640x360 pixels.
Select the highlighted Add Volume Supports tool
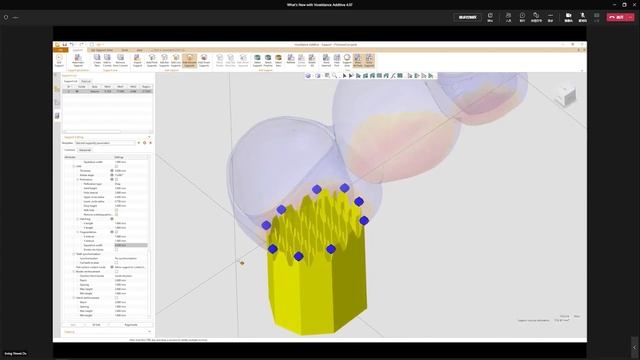tap(189, 60)
